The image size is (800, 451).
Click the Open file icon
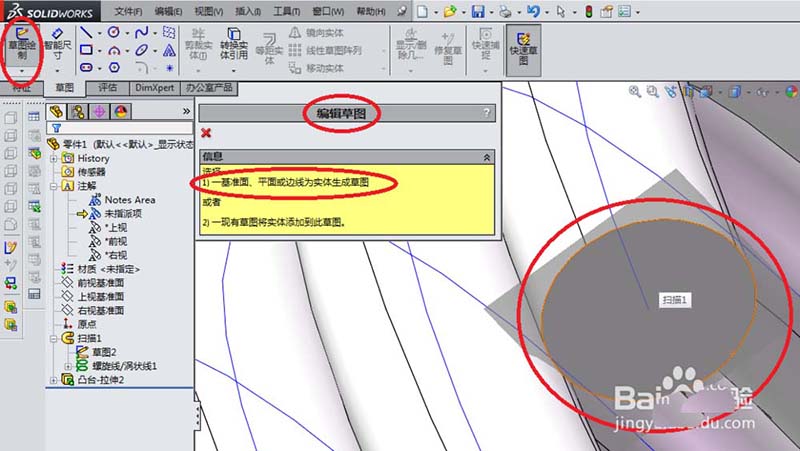(x=449, y=11)
